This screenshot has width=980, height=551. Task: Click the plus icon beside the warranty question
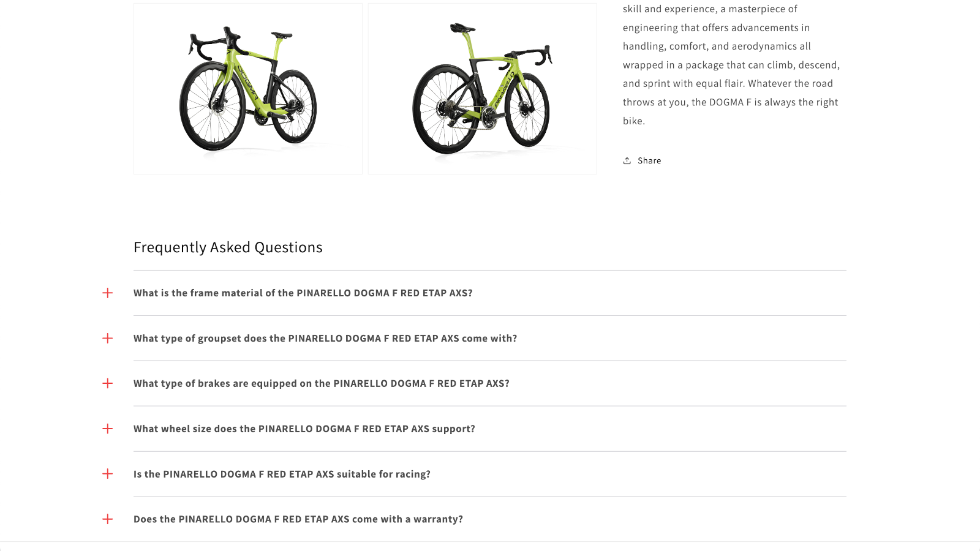107,519
